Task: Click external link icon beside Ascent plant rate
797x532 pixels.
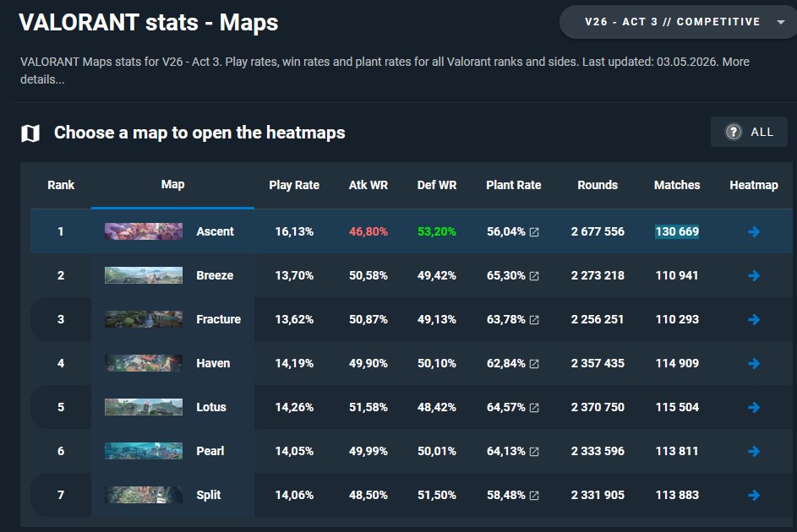Action: pos(534,232)
